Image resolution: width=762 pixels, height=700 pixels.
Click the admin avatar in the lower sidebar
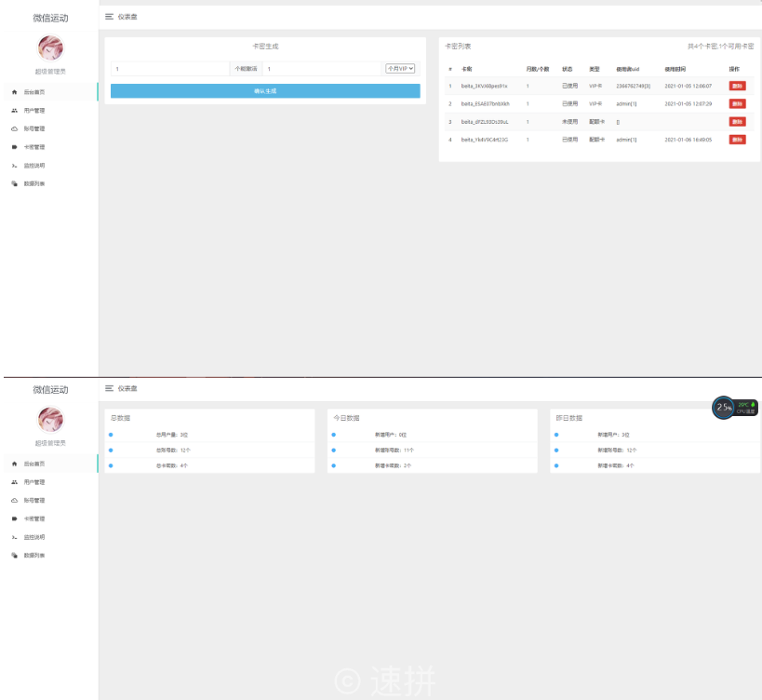[50, 420]
